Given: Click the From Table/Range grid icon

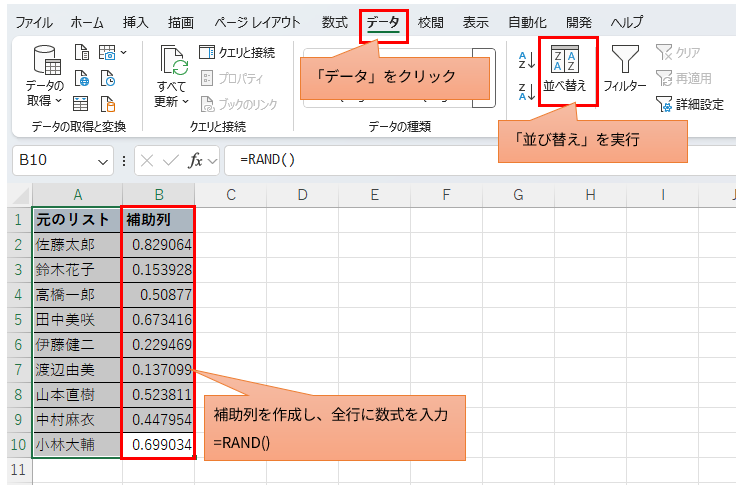Looking at the screenshot, I should [x=80, y=103].
